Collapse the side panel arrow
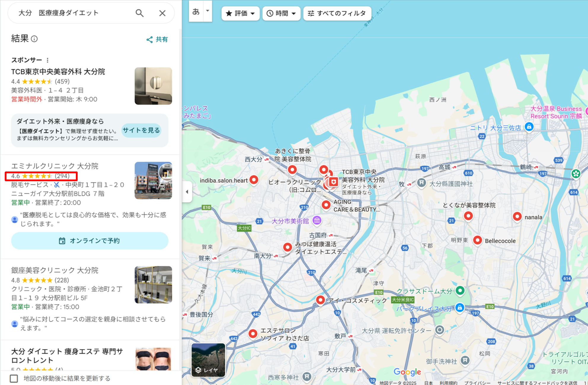The width and height of the screenshot is (588, 385). coord(187,192)
